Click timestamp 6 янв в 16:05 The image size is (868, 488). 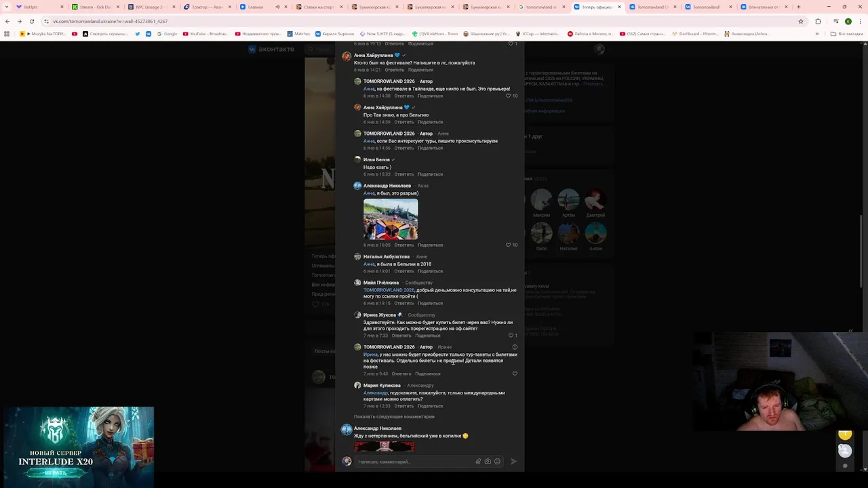coord(376,245)
